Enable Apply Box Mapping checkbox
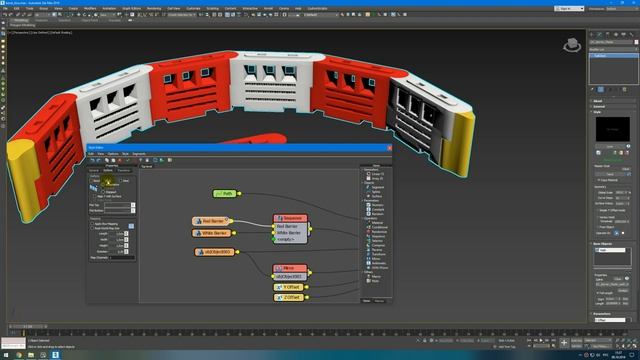Screen dimensions: 640x360 click(92, 224)
